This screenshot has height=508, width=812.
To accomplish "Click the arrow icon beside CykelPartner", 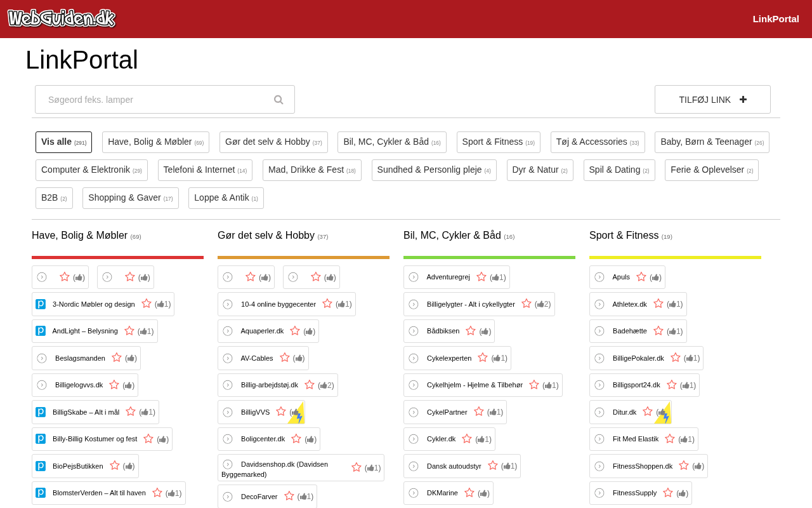I will 414,412.
